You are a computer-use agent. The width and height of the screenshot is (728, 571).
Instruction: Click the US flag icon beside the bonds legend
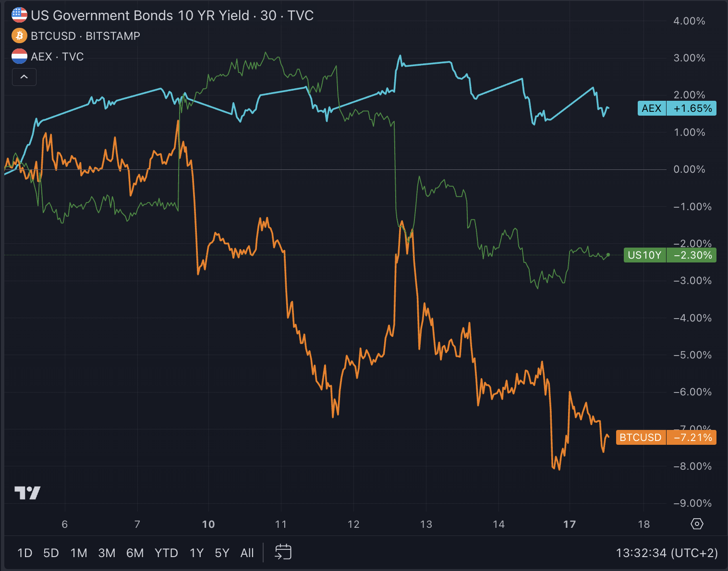click(x=18, y=14)
